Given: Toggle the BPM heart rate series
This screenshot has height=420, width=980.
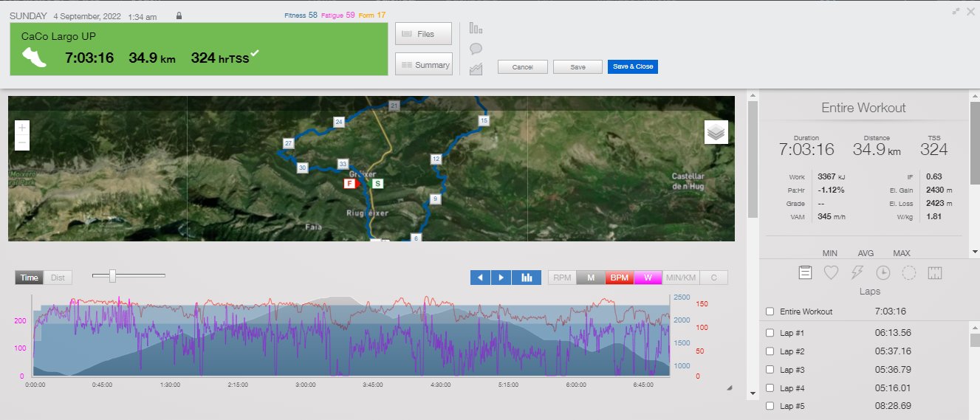Looking at the screenshot, I should tap(620, 278).
